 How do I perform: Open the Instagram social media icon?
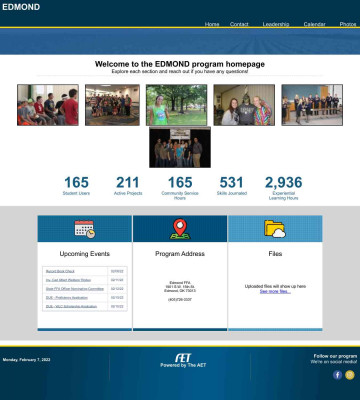click(350, 375)
